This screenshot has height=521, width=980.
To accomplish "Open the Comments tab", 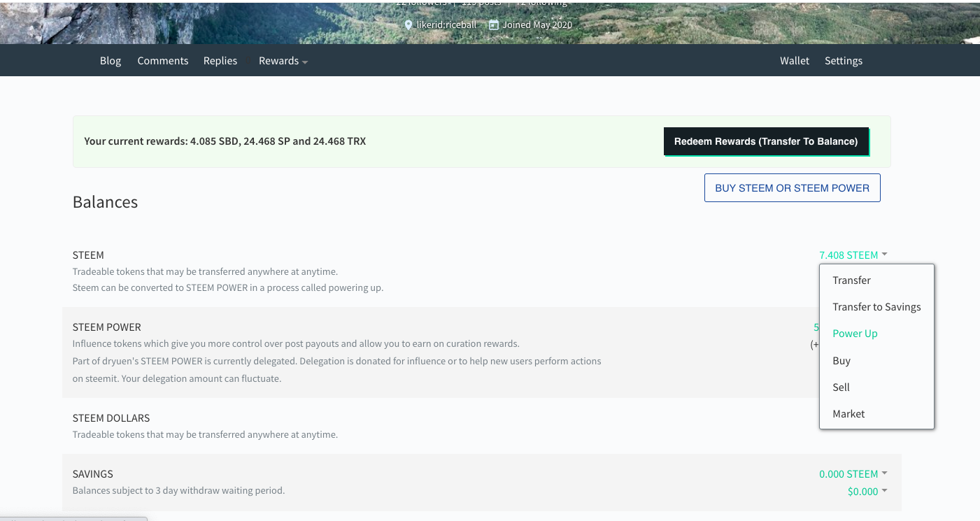I will point(163,61).
